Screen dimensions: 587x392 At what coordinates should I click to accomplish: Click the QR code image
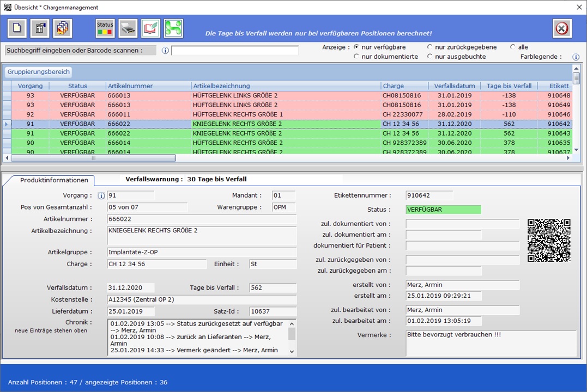(549, 241)
